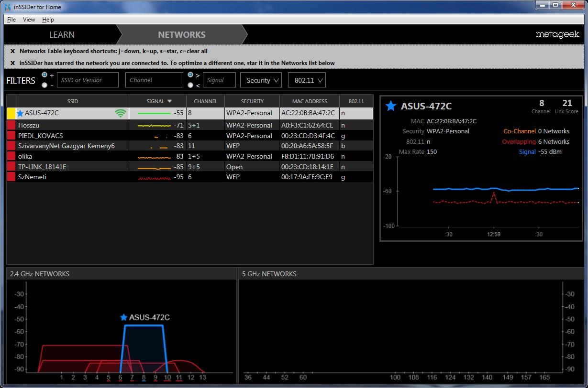Select the TP-LINK_18141E network row
588x388 pixels.
click(190, 167)
